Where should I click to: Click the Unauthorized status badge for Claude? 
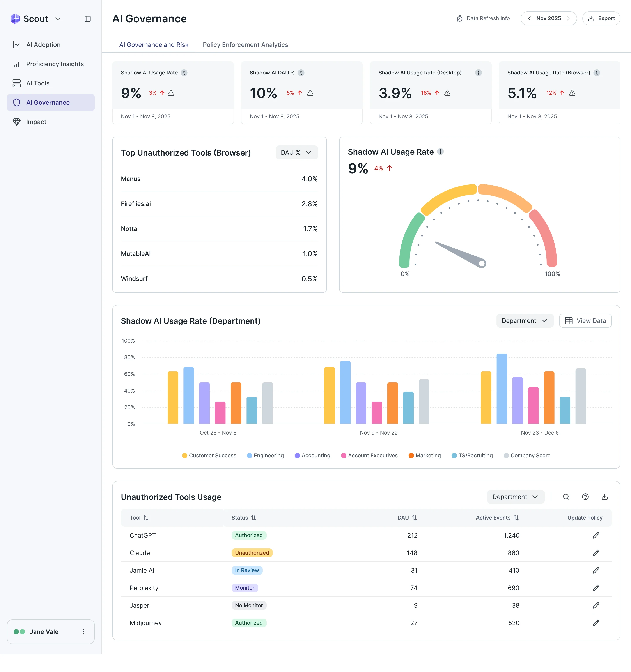click(252, 553)
